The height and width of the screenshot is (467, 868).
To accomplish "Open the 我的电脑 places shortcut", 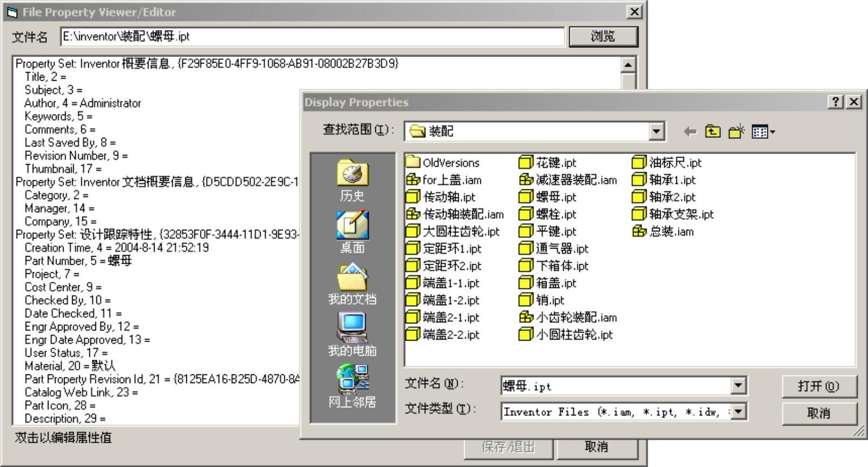I will click(352, 335).
